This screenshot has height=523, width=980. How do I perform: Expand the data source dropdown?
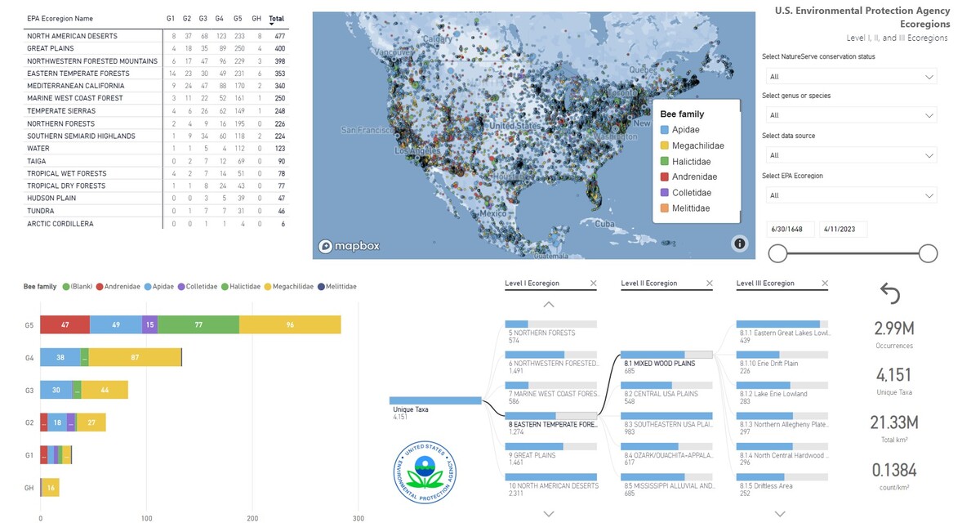coord(851,155)
